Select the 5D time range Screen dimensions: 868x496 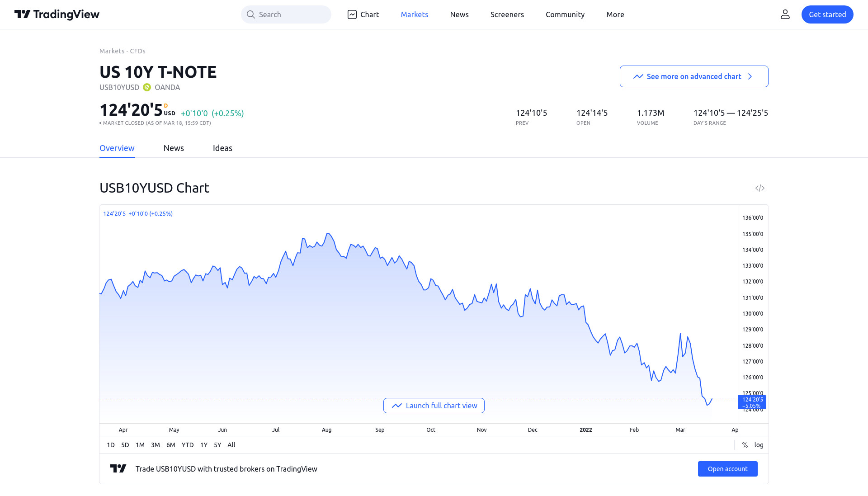point(125,445)
